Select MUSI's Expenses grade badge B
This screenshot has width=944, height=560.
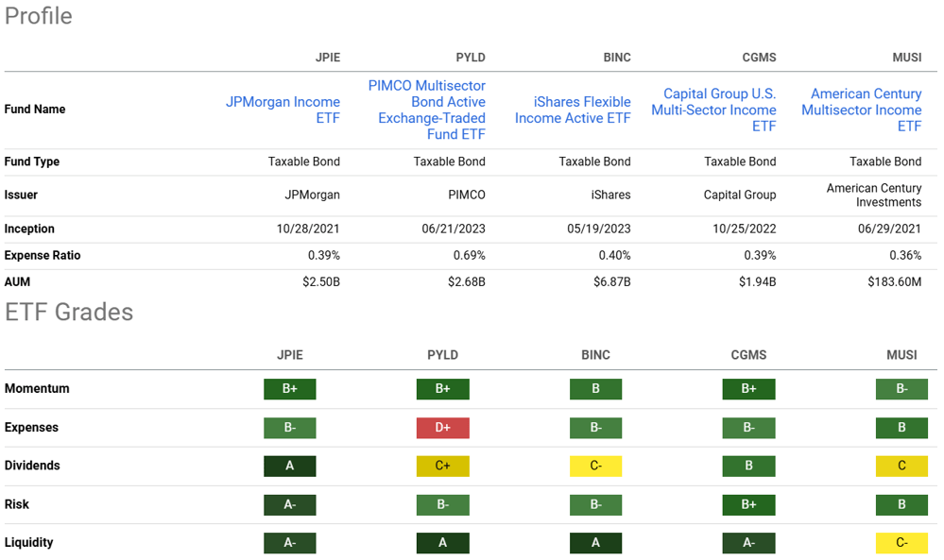tap(901, 428)
